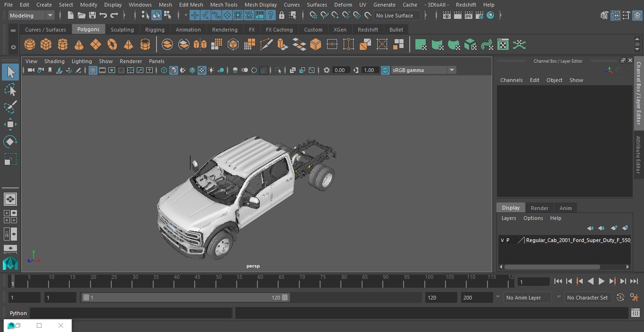This screenshot has height=332, width=644.
Task: Open the viewport Renderer menu
Action: click(131, 61)
